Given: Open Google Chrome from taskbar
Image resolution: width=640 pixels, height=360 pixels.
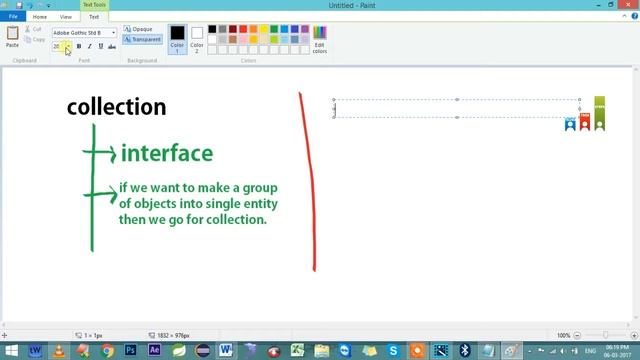Looking at the screenshot, I should [x=107, y=351].
